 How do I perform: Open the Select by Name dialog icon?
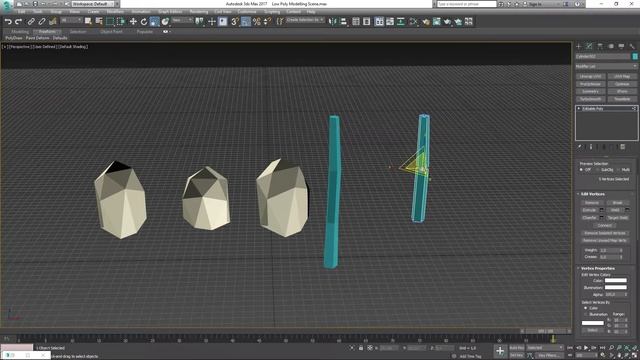(99, 22)
